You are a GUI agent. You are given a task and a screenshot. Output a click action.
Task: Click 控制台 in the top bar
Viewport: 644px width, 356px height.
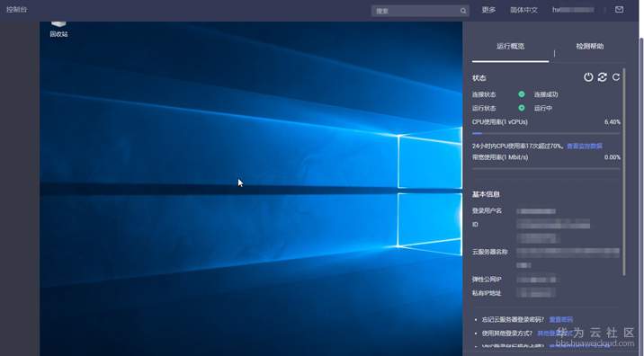click(x=17, y=9)
